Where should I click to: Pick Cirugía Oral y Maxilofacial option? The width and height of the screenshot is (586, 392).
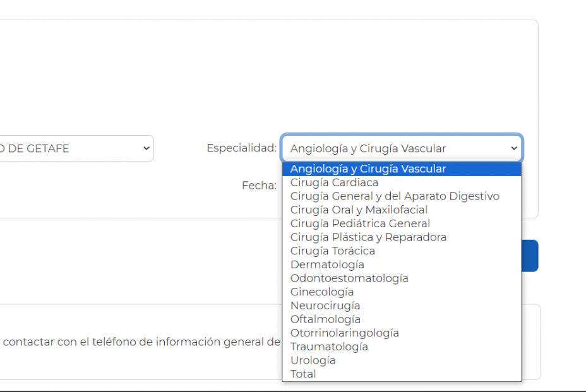(359, 210)
